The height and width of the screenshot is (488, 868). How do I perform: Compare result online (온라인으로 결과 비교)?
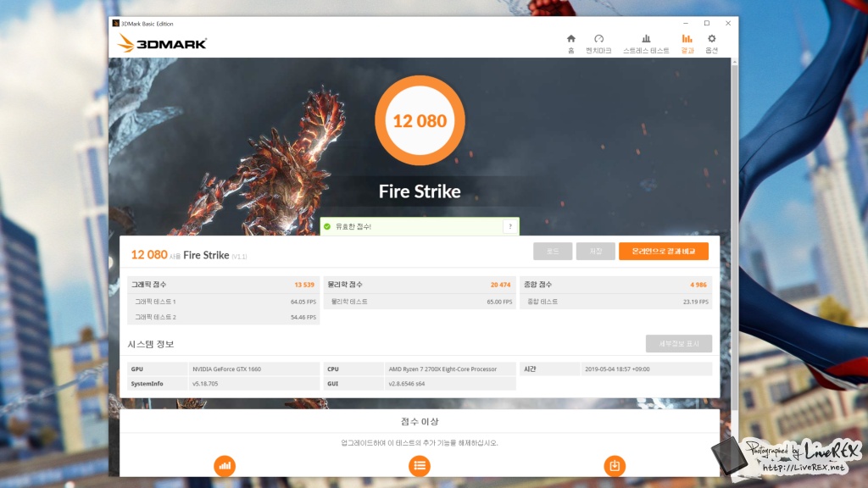click(663, 251)
